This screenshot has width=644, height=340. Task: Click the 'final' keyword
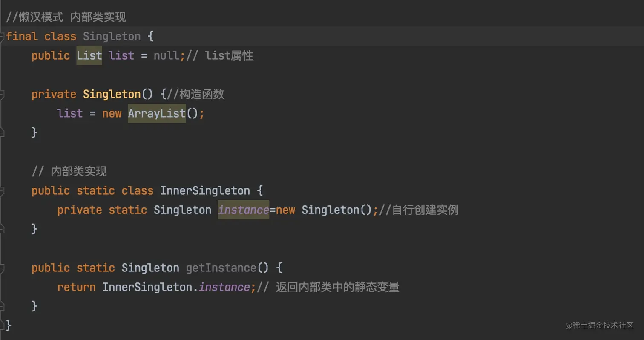(x=22, y=37)
